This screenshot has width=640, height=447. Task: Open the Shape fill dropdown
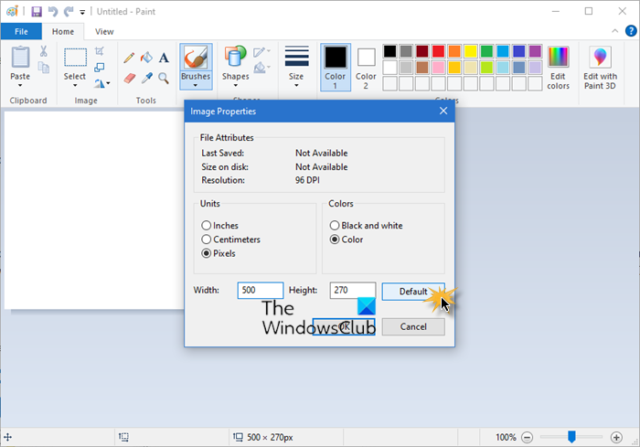click(x=262, y=67)
